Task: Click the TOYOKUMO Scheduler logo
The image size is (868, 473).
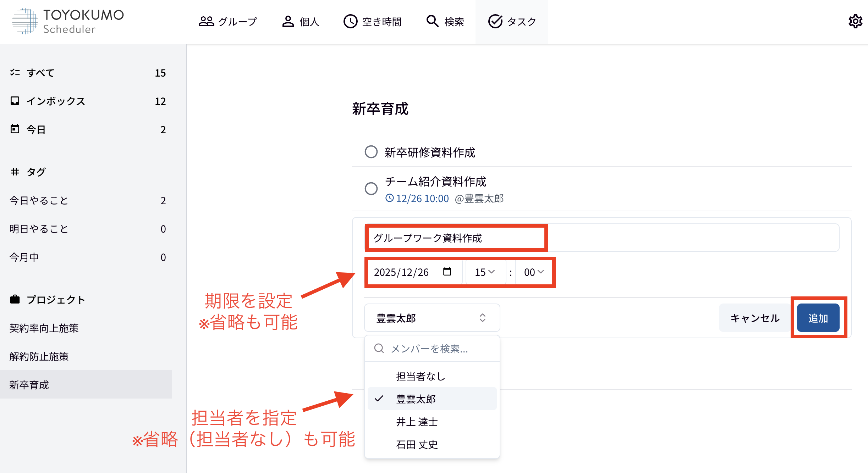Action: (x=67, y=21)
